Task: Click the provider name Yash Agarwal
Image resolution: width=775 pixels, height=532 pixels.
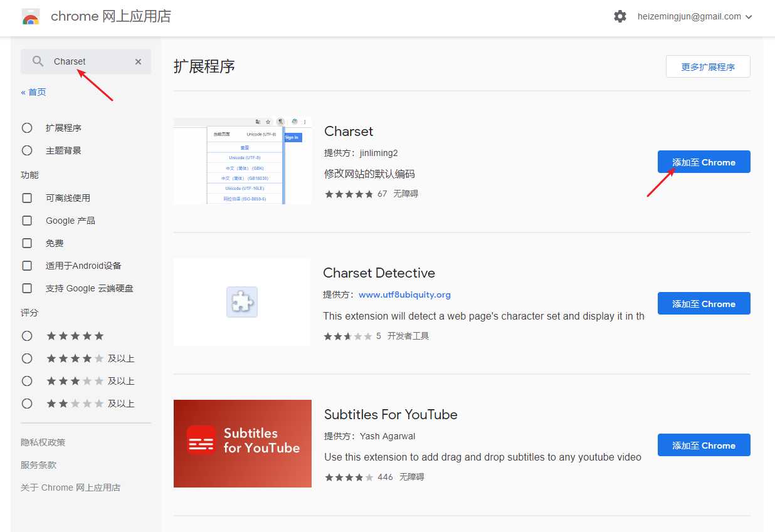Action: (x=387, y=436)
